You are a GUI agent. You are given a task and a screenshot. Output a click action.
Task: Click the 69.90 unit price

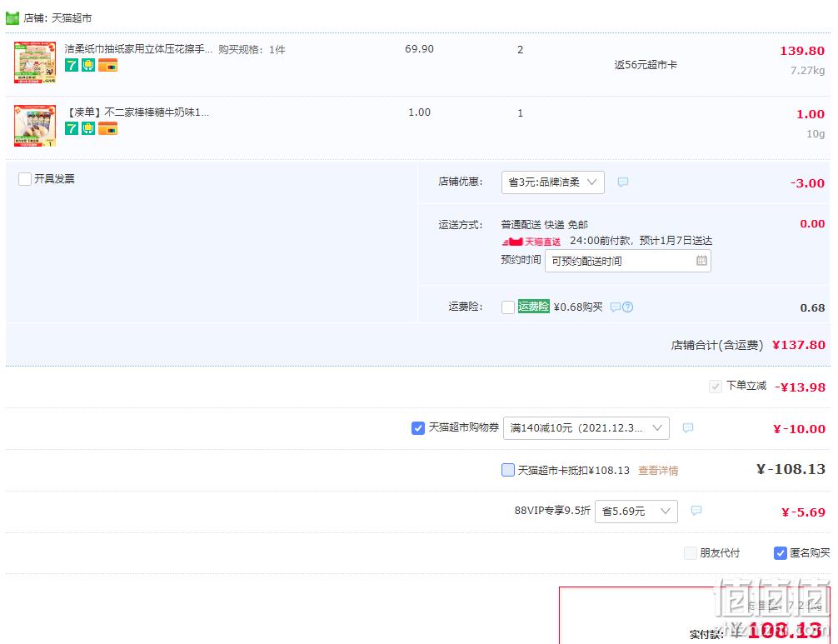[x=419, y=49]
